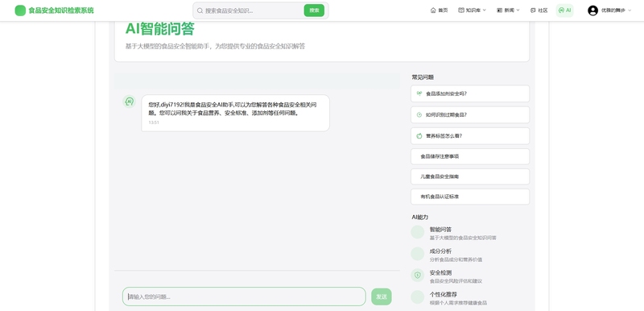The image size is (644, 311).
Task: Select 食品储存注意事项 quick question
Action: (470, 156)
